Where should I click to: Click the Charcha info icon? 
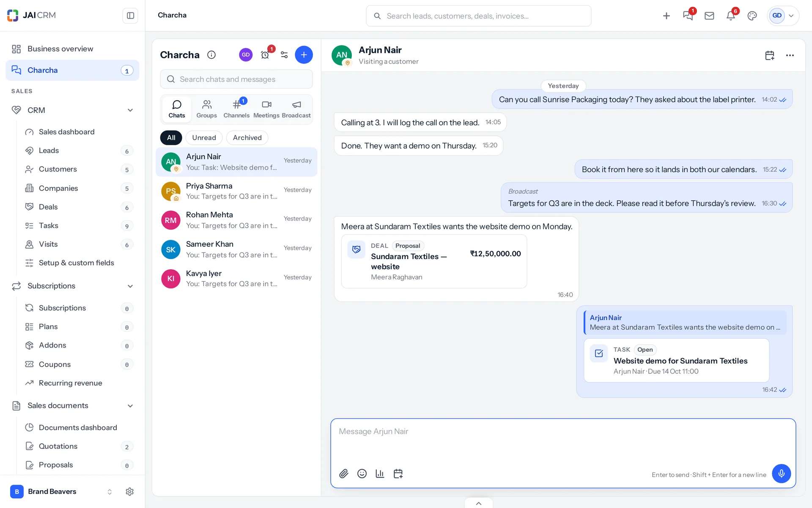click(x=211, y=55)
